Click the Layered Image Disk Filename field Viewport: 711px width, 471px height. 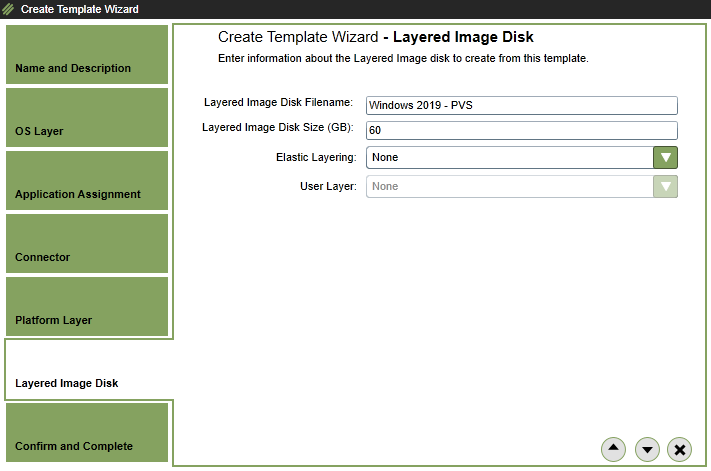pos(522,106)
